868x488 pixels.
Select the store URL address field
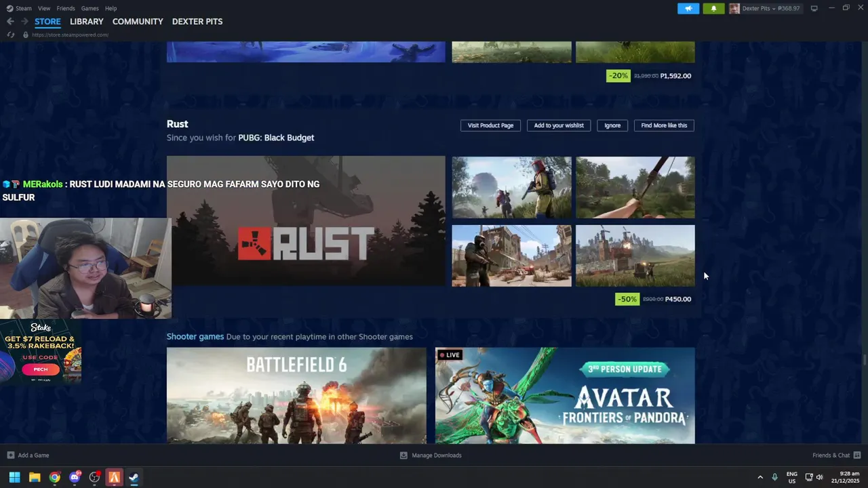click(70, 35)
